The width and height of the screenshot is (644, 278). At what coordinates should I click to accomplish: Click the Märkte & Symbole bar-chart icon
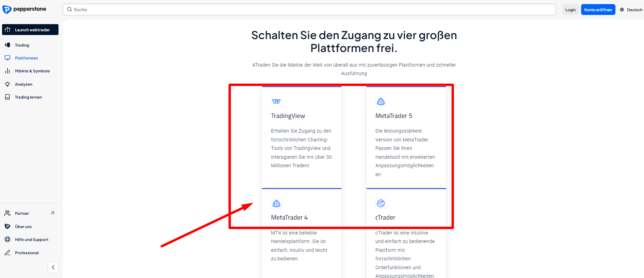point(7,71)
